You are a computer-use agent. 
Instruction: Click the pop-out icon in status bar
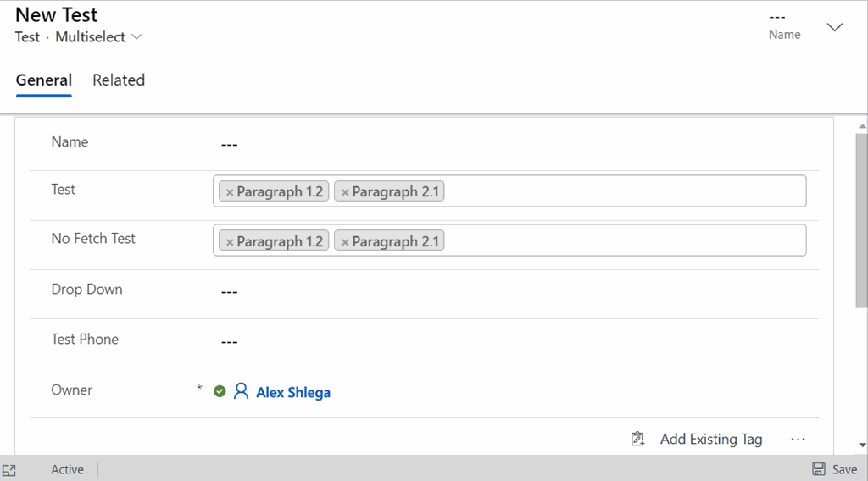pos(9,471)
